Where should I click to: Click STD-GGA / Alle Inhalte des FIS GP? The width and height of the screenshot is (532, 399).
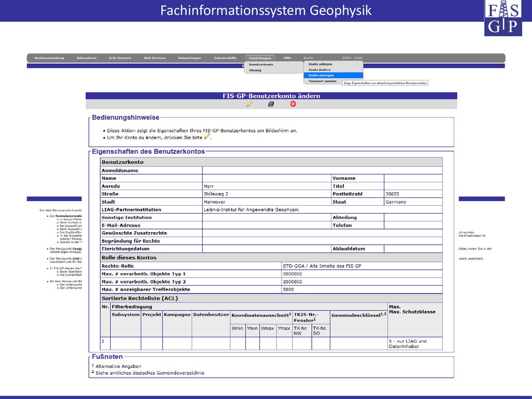(x=322, y=265)
